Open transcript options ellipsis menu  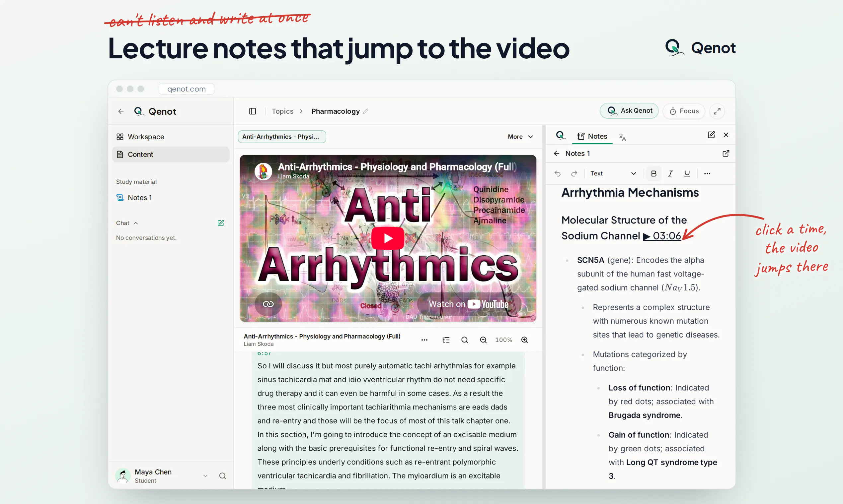(424, 340)
